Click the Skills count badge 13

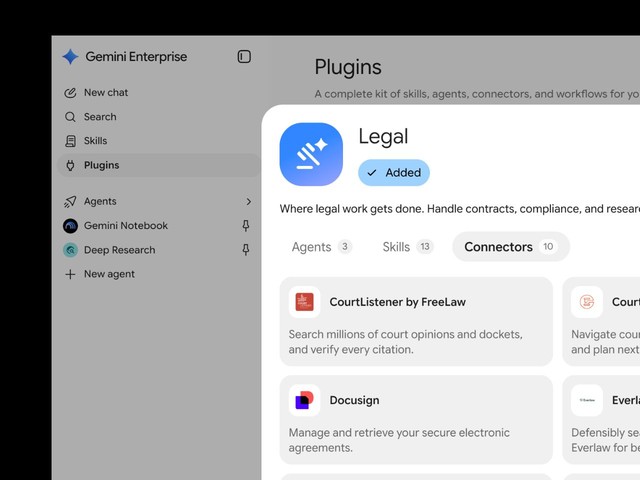425,247
